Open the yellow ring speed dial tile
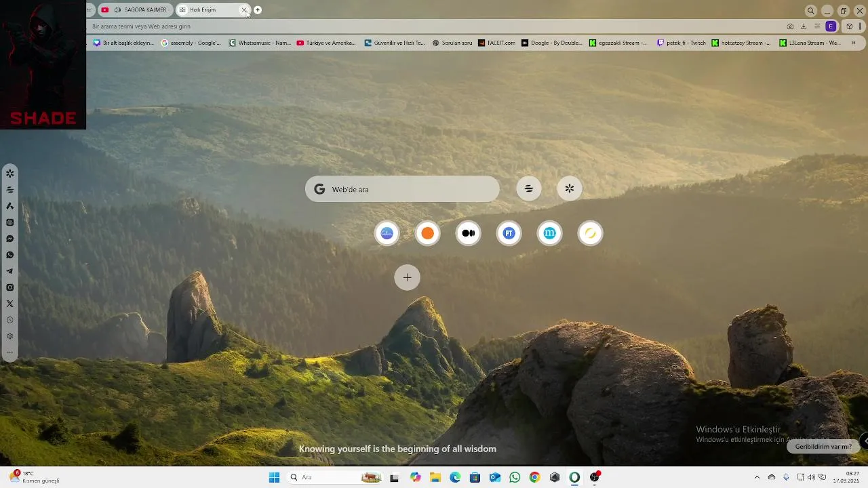The height and width of the screenshot is (488, 868). tap(591, 233)
